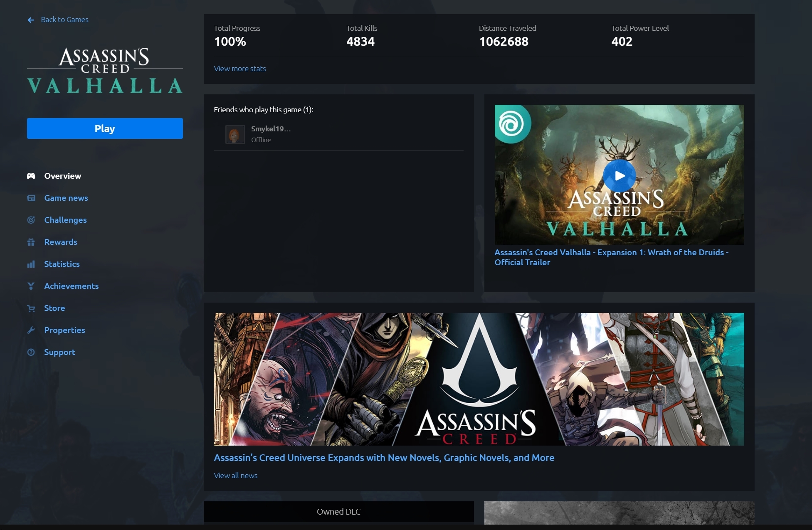
Task: Click the back arrow icon
Action: pyautogui.click(x=31, y=20)
